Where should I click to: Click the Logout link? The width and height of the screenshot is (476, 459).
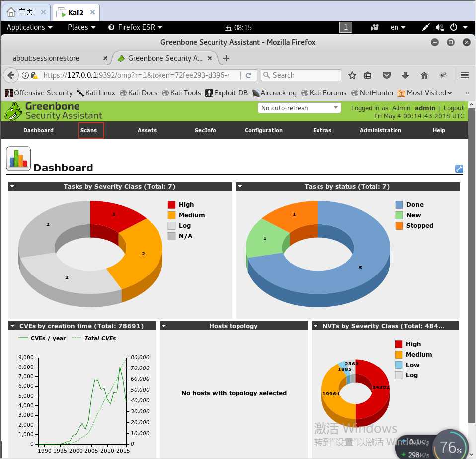click(454, 108)
